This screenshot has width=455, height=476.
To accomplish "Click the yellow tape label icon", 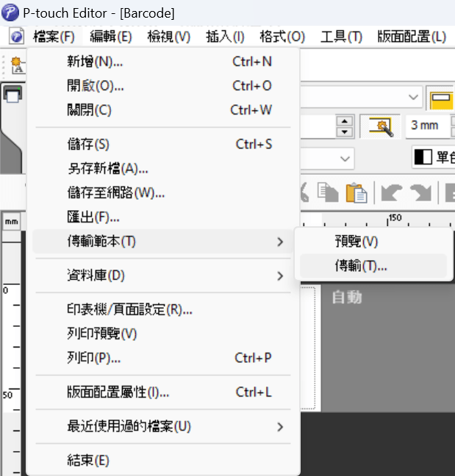I will [x=441, y=99].
